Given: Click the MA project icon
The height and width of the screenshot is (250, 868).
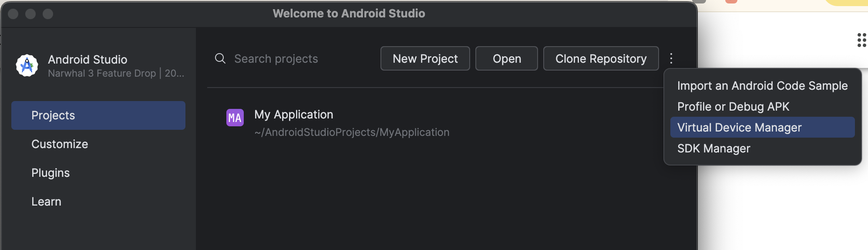Looking at the screenshot, I should (235, 118).
